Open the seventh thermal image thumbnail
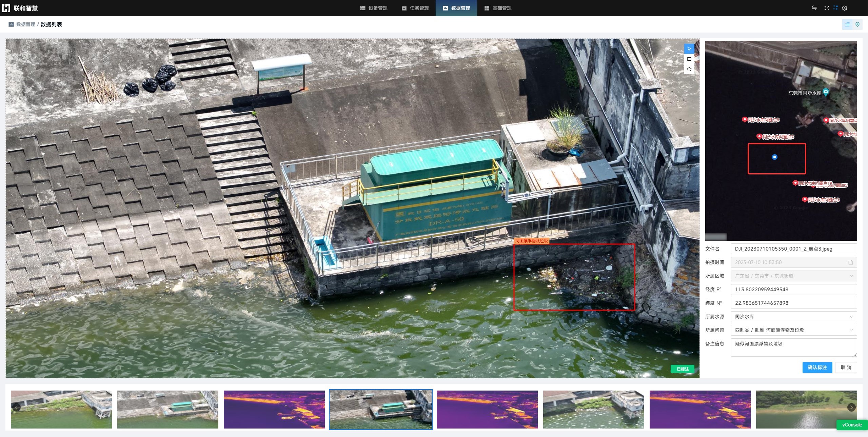This screenshot has width=868, height=437. pos(700,410)
